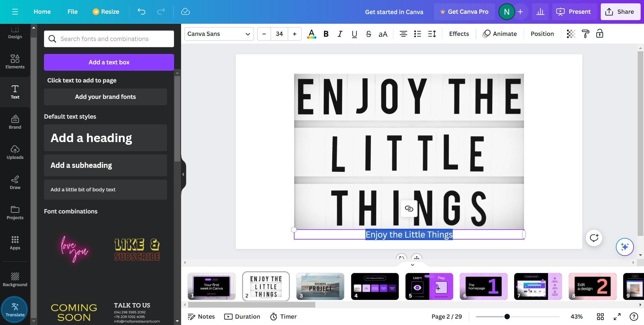
Task: Copy style with the paint roller
Action: [x=585, y=34]
